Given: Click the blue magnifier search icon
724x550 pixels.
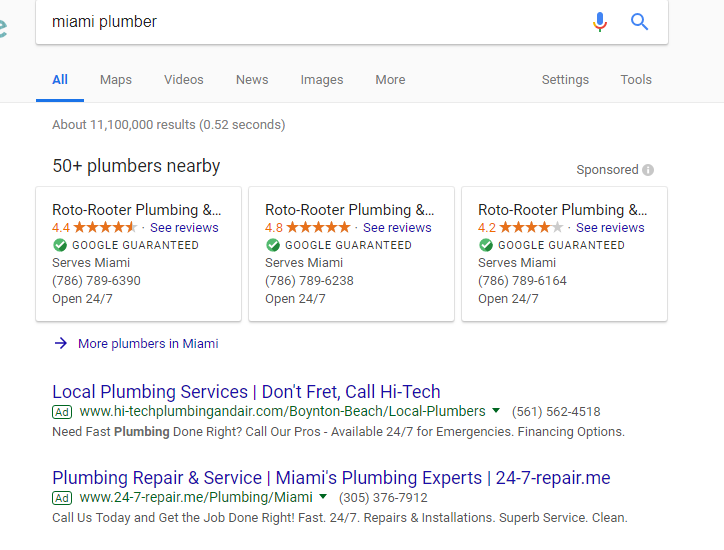Looking at the screenshot, I should [640, 22].
